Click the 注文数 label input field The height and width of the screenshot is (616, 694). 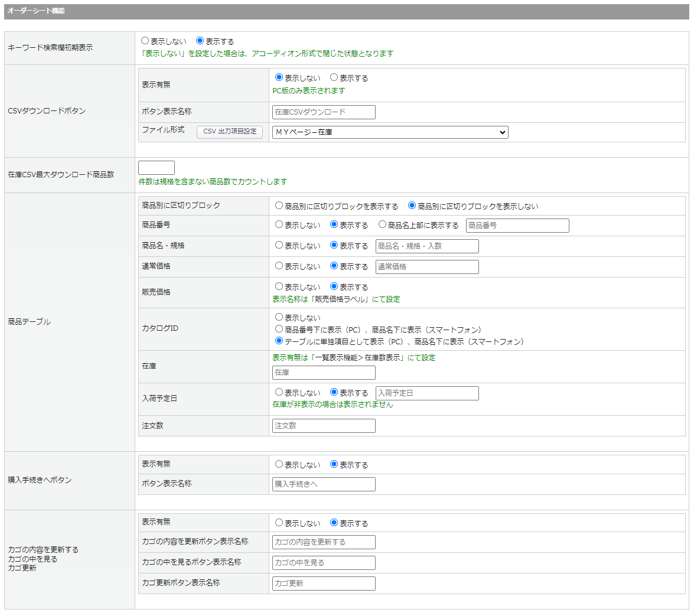[x=324, y=426]
